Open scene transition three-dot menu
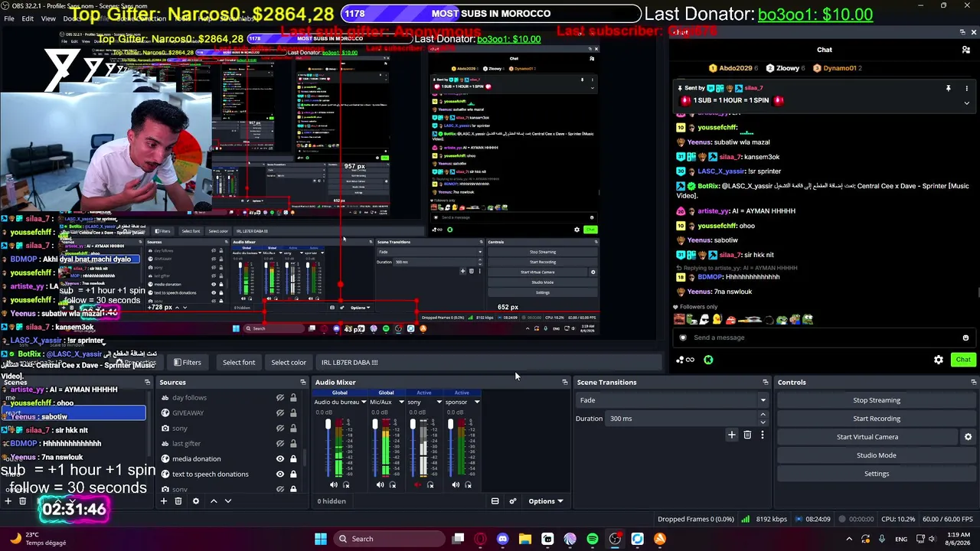 [x=762, y=435]
